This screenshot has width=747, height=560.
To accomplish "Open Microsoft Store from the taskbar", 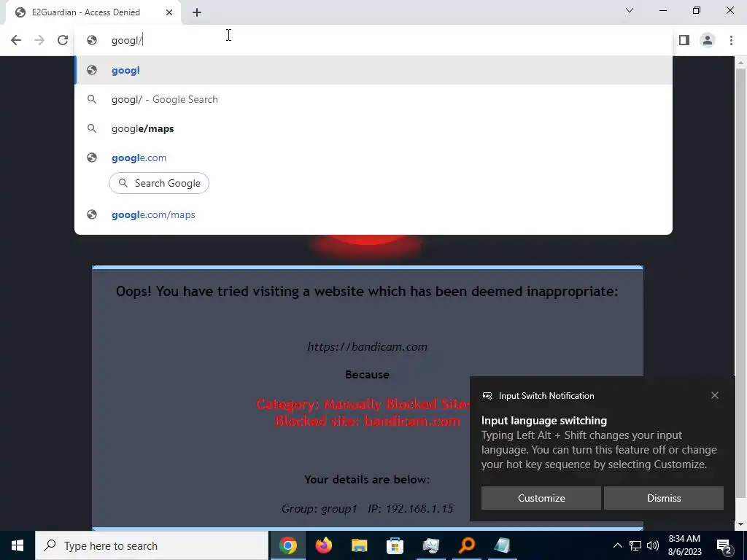I will tap(395, 545).
